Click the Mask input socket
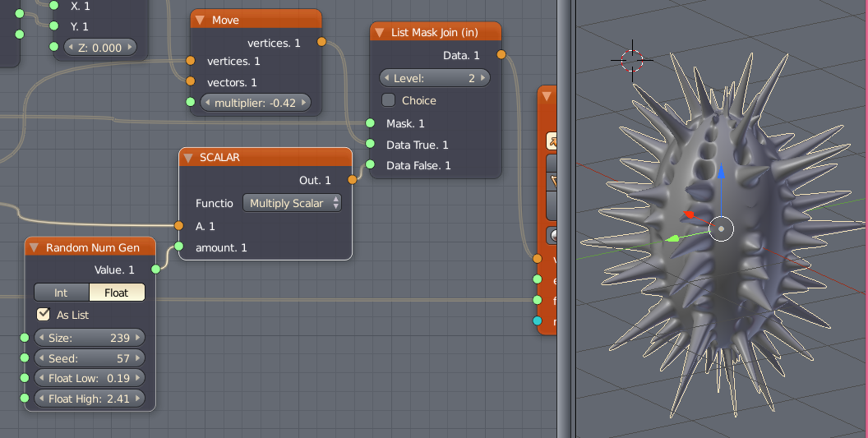Image resolution: width=868 pixels, height=438 pixels. [371, 123]
